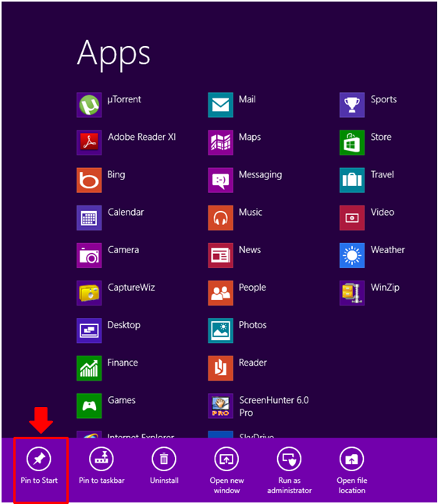Open the µTorrent app icon

[x=89, y=105]
